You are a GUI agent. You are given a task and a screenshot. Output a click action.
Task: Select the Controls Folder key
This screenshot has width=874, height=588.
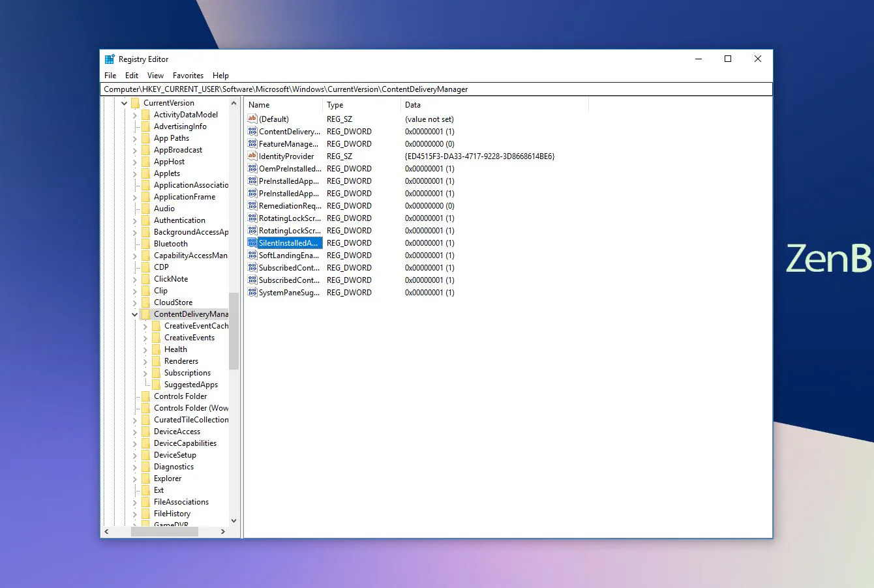(x=181, y=396)
